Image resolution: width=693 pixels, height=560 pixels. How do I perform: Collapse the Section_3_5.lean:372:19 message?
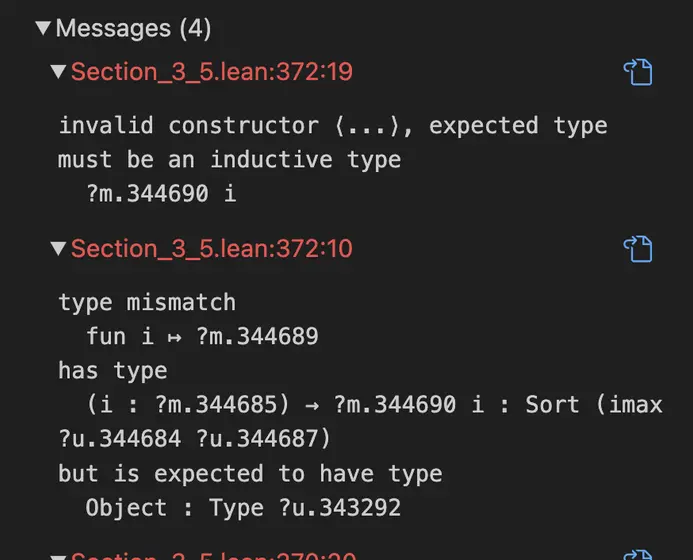click(59, 72)
